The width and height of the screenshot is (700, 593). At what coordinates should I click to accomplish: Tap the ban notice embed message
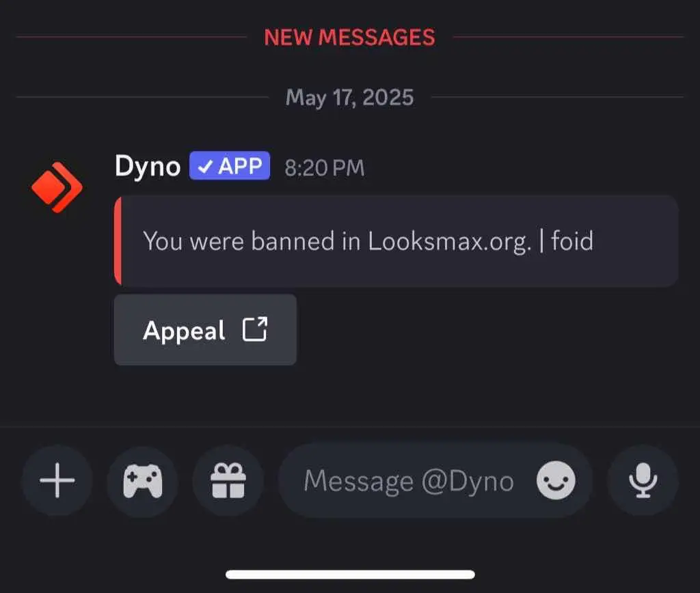(x=396, y=241)
